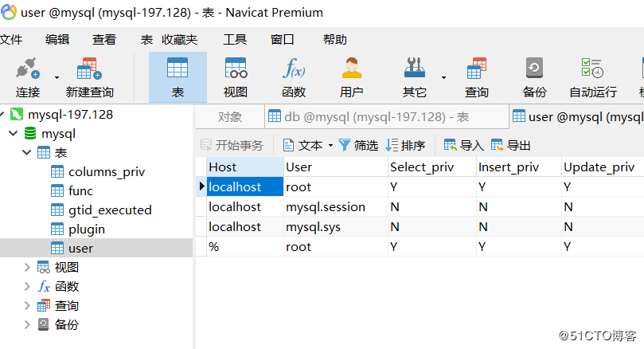Click the 自动运行 (Automation) toolbar icon
Viewport: 644px width, 349px height.
593,77
